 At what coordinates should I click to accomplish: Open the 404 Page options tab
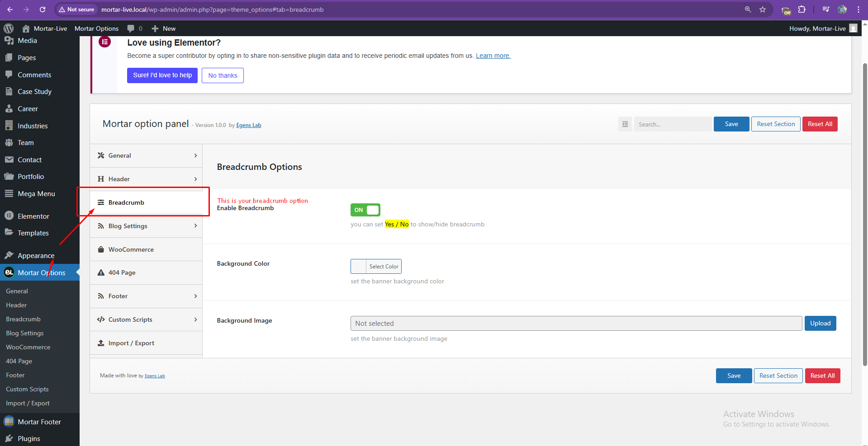pyautogui.click(x=146, y=272)
